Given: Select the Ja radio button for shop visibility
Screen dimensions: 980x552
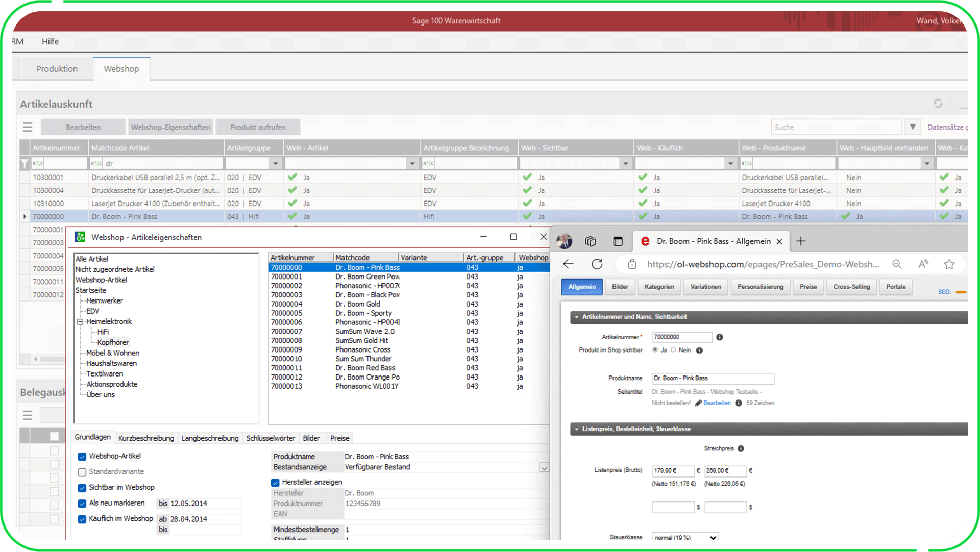Looking at the screenshot, I should (x=655, y=350).
